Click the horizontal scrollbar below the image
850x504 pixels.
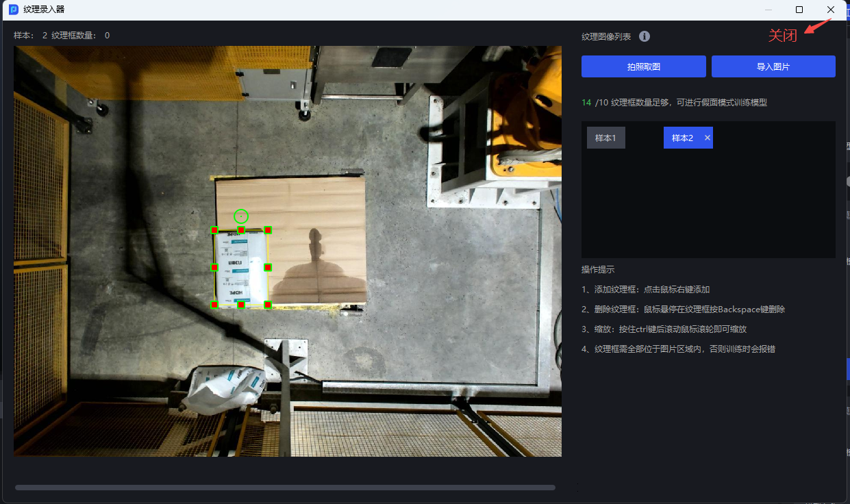coord(285,488)
